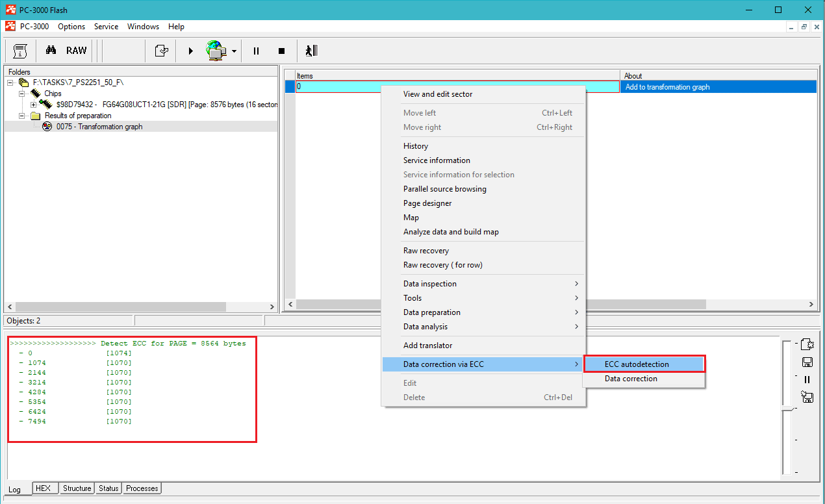Click the running man exit icon
This screenshot has height=504, width=825.
[x=311, y=51]
